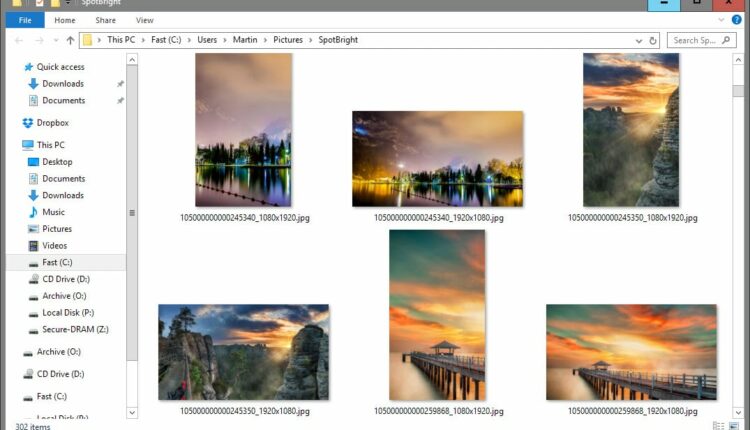
Task: Open recent locations dropdown arrow
Action: coord(56,41)
